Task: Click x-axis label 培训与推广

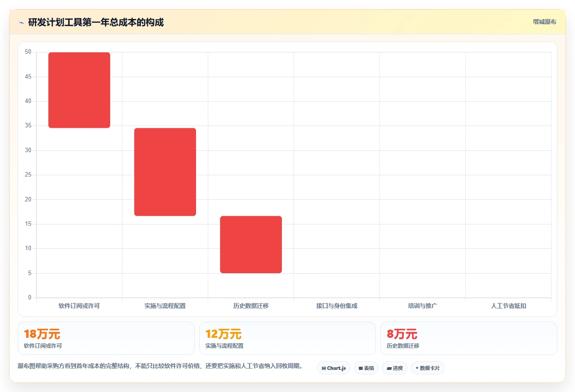Action: point(422,306)
